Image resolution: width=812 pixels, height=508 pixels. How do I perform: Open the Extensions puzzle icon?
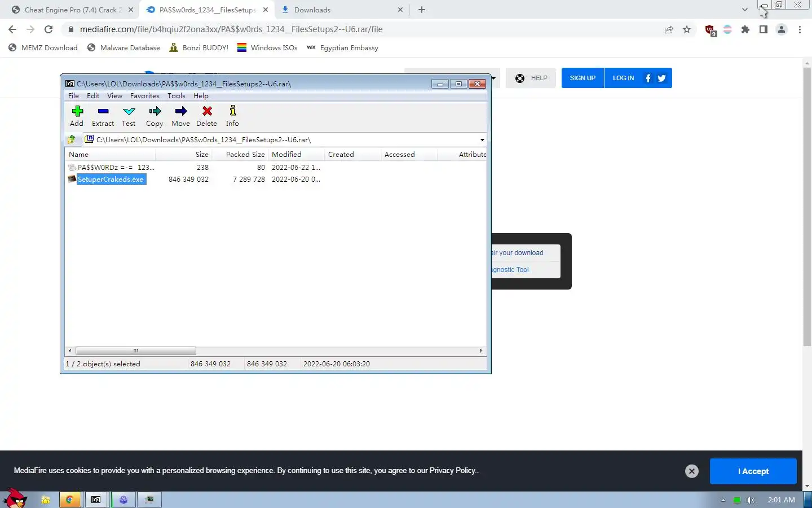coord(745,30)
